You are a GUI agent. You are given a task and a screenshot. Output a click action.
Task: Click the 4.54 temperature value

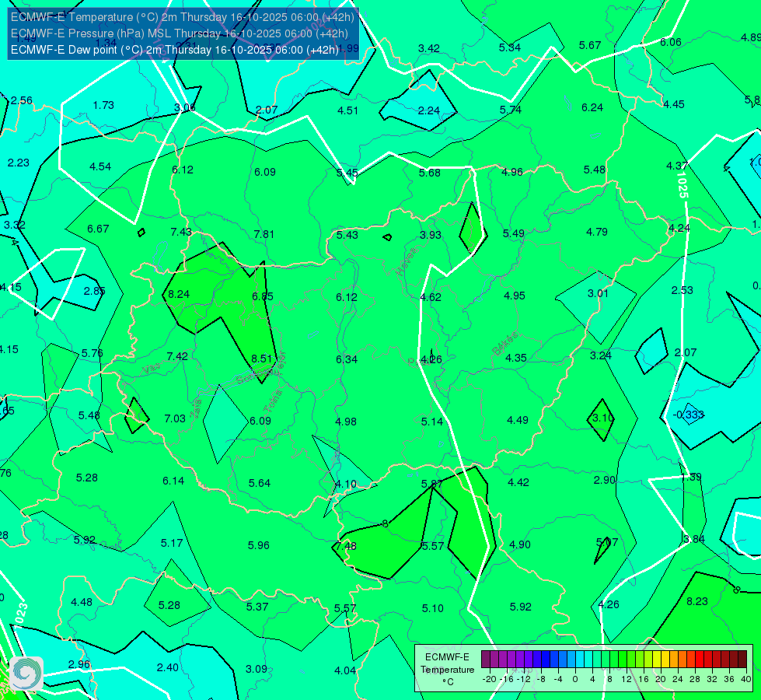click(100, 166)
